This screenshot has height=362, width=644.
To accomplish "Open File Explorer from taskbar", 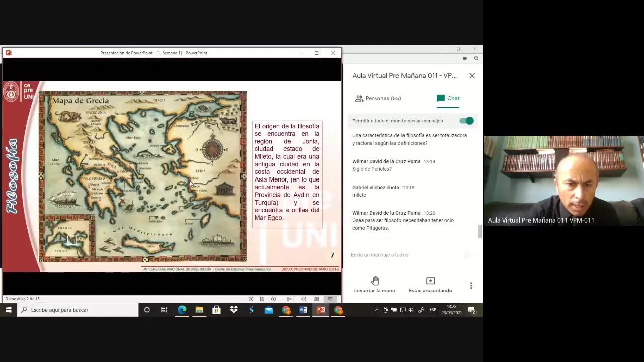I will coord(199,310).
